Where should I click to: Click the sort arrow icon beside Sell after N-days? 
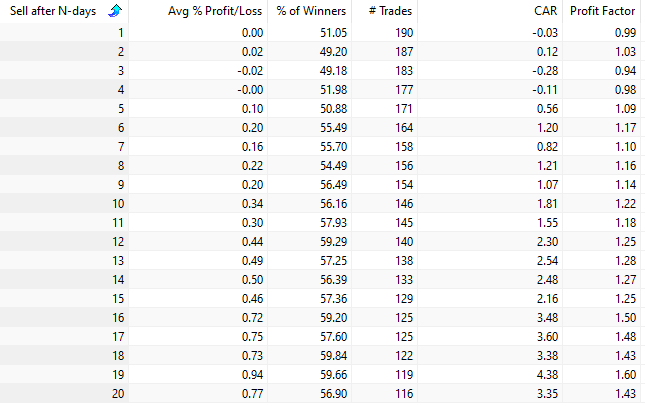[x=114, y=12]
